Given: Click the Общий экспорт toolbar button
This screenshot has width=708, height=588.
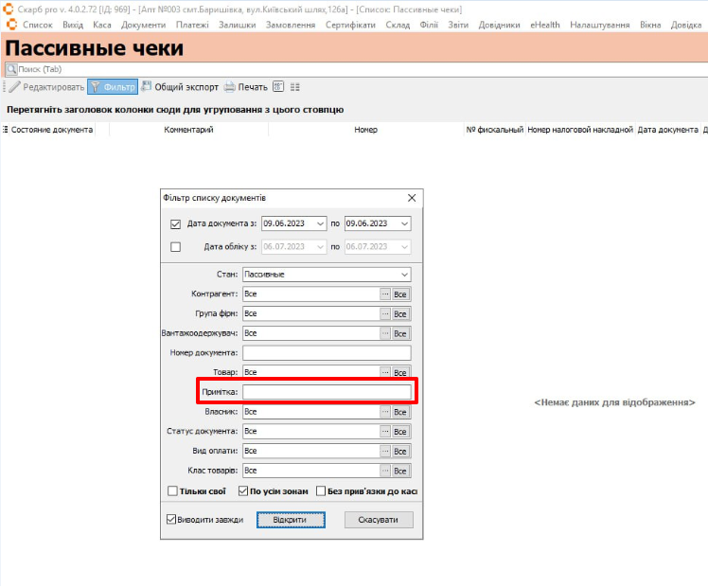Looking at the screenshot, I should [179, 87].
